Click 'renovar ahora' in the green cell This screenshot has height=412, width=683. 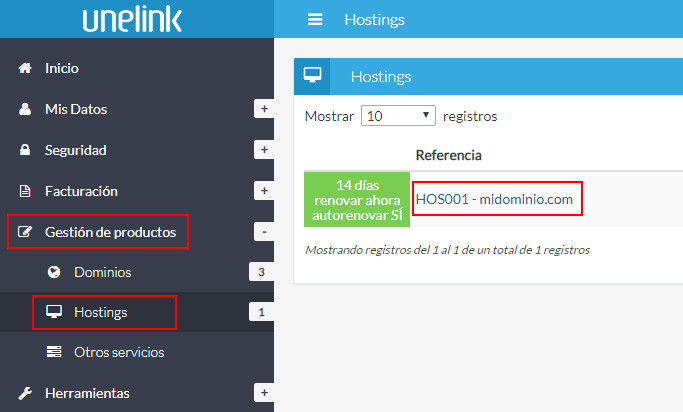(x=357, y=200)
